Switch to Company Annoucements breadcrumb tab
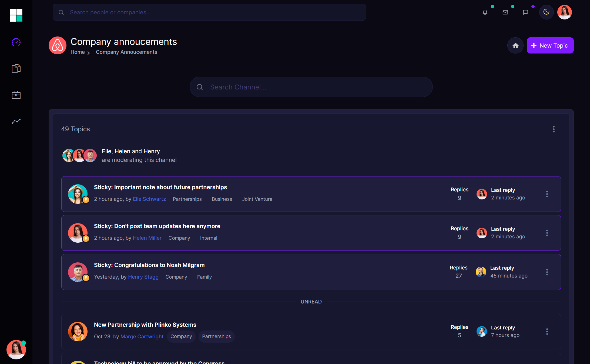590x364 pixels. pos(126,52)
